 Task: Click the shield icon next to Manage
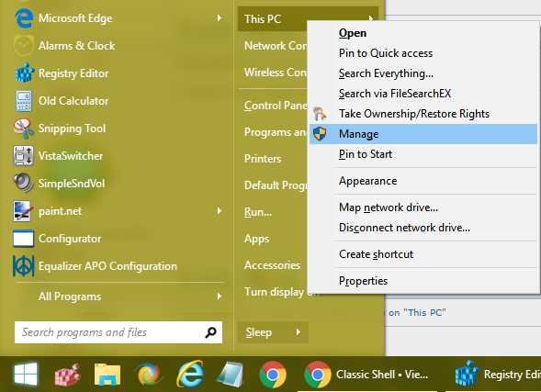(320, 134)
